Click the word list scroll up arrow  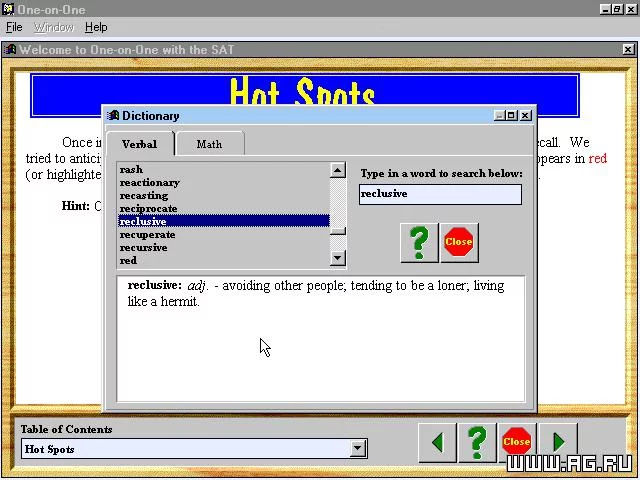[x=338, y=171]
